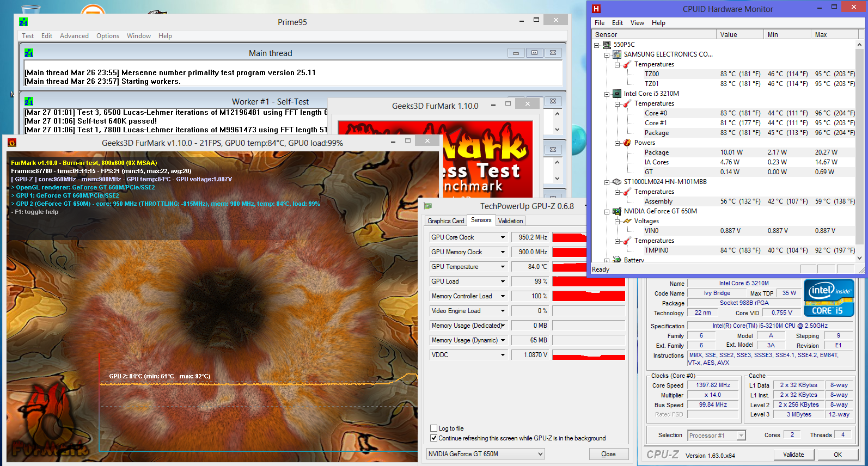Open the Edit menu in Prime95
Screen dimensions: 868x466
click(x=47, y=36)
